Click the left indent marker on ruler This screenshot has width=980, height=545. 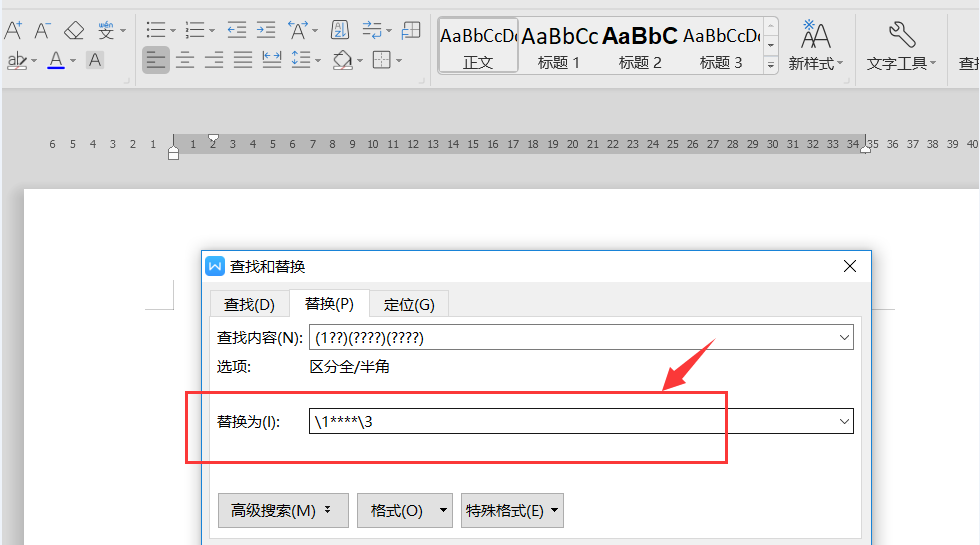tap(173, 153)
